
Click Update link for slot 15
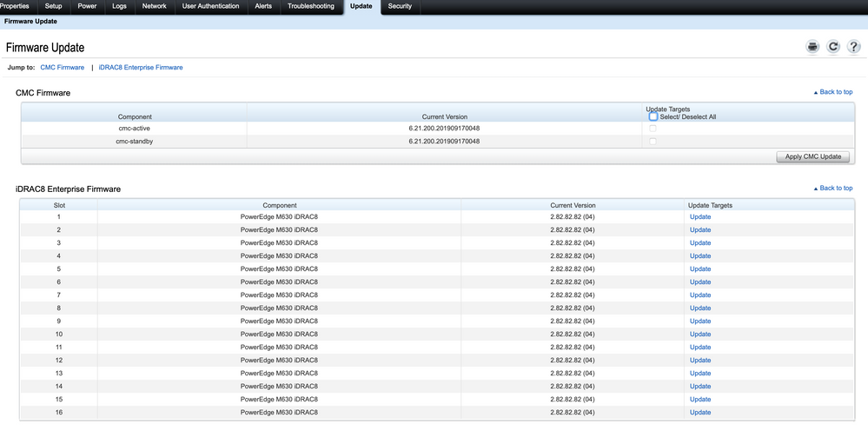(x=700, y=399)
